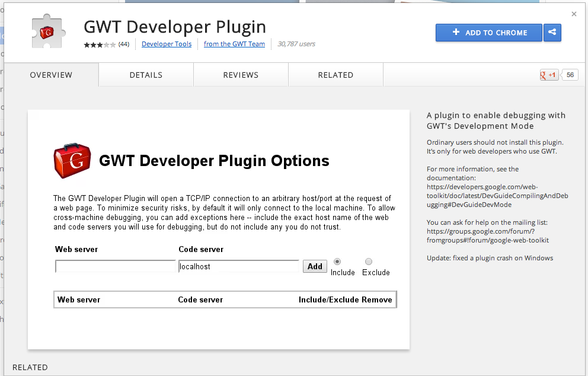This screenshot has height=376, width=588.
Task: Select the Include radio button
Action: 337,262
